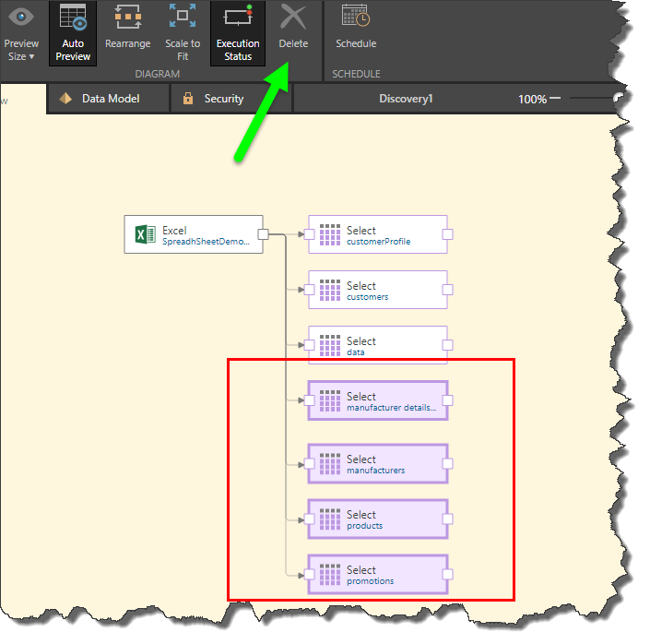Select the customerProfile table node icon

(330, 235)
